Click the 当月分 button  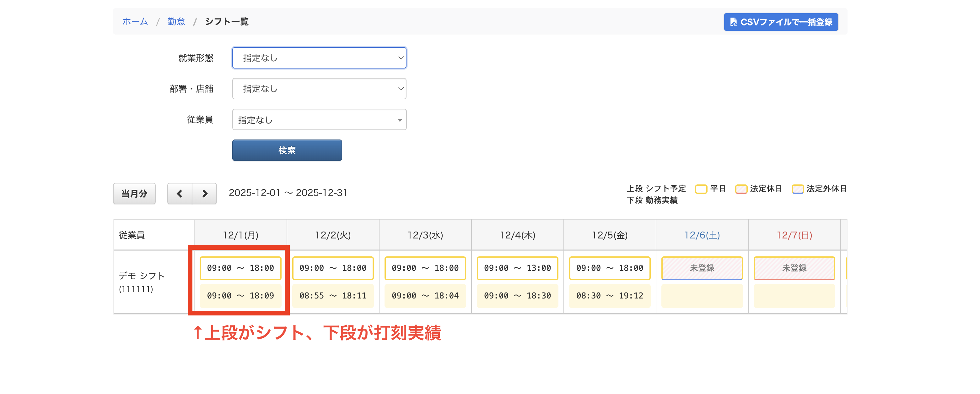click(x=134, y=193)
